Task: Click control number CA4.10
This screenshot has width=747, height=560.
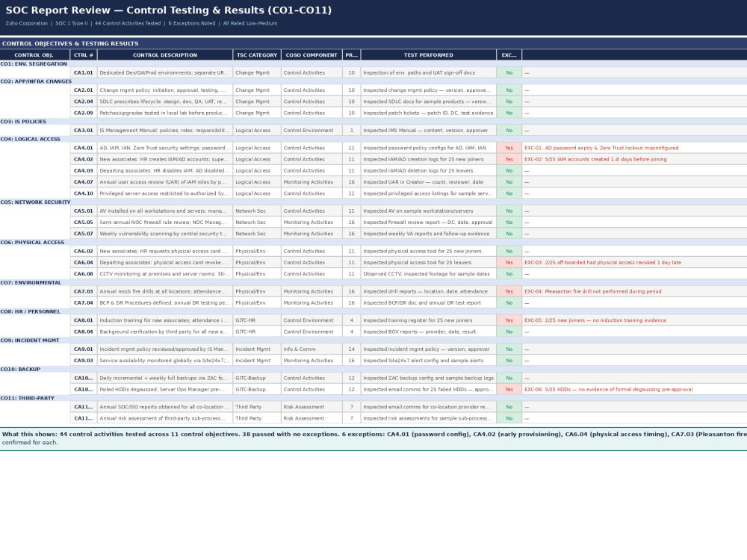Action: [84, 193]
